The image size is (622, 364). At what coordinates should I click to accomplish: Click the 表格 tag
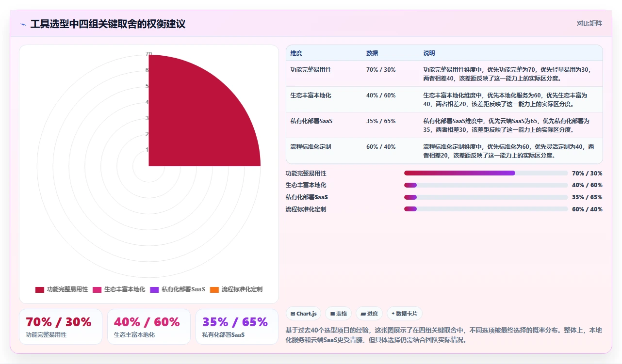tap(338, 314)
